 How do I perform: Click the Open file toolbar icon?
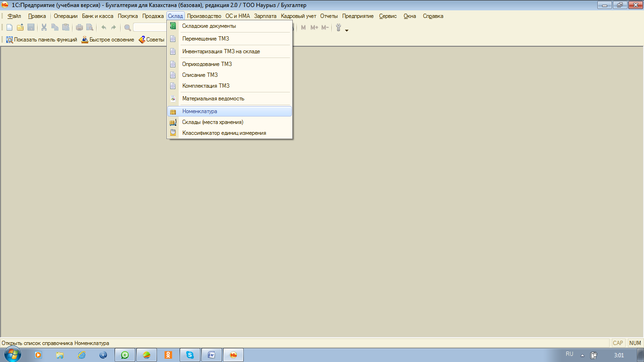click(x=20, y=27)
